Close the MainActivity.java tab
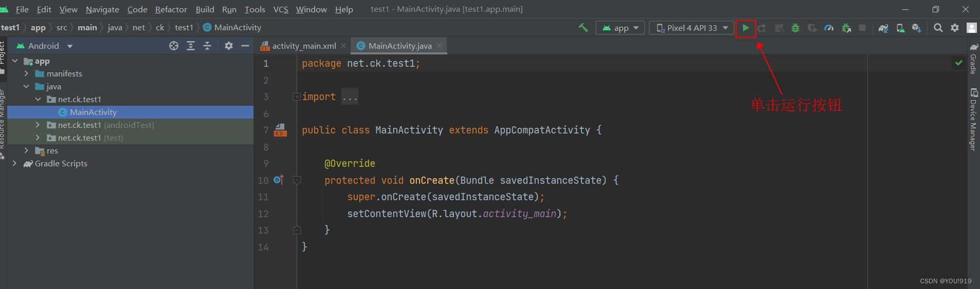 point(440,46)
